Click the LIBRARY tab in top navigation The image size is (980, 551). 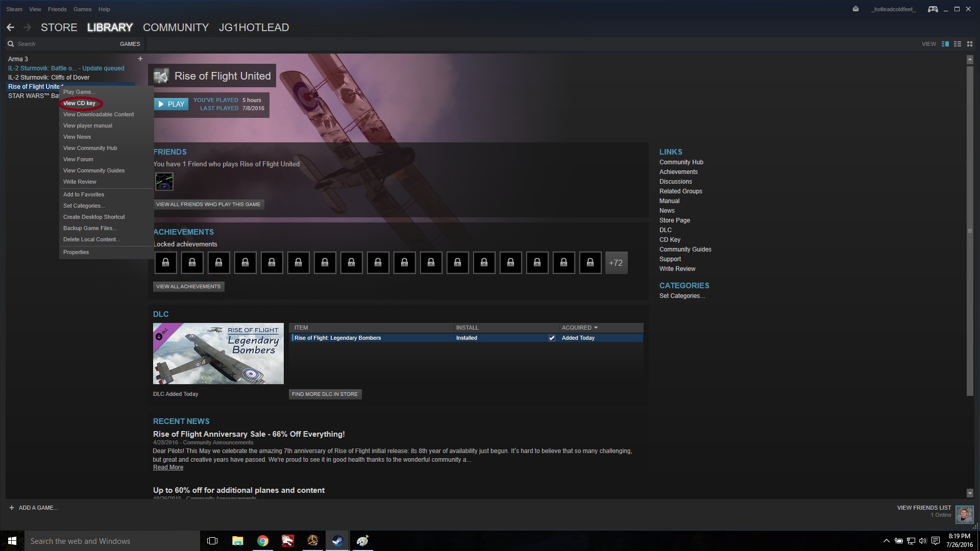[110, 27]
